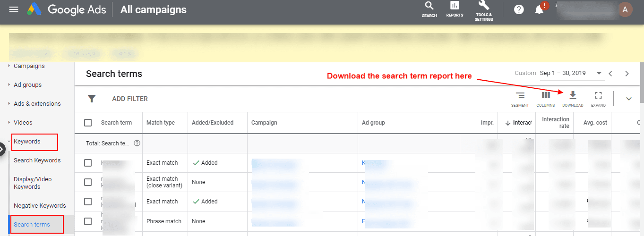644x236 pixels.
Task: Sort by Avg. cost column
Action: pos(595,123)
